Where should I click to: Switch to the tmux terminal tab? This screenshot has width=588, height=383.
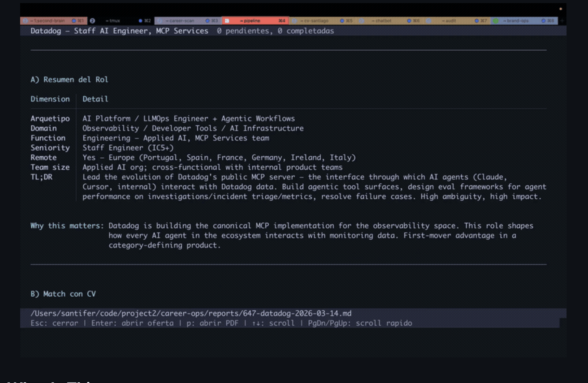click(121, 21)
